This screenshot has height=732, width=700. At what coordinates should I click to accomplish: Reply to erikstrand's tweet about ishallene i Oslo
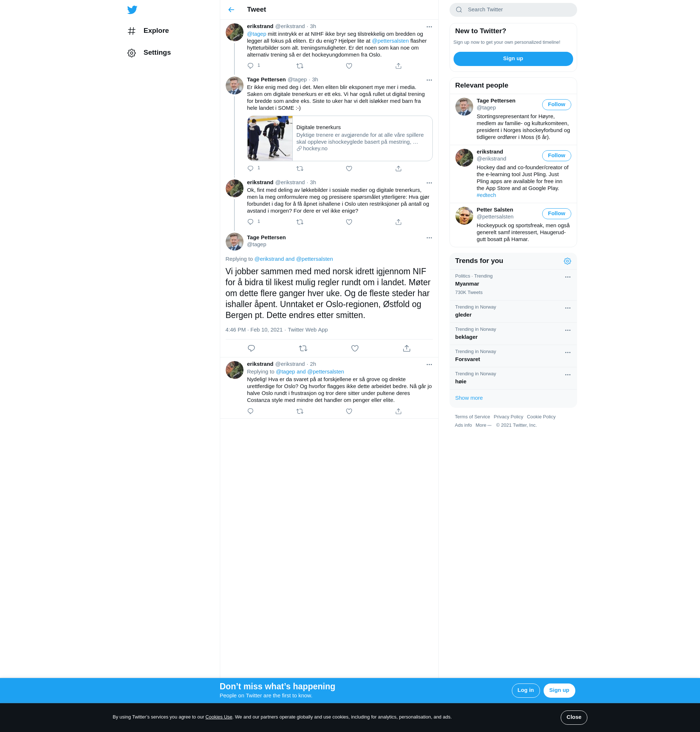(x=250, y=222)
